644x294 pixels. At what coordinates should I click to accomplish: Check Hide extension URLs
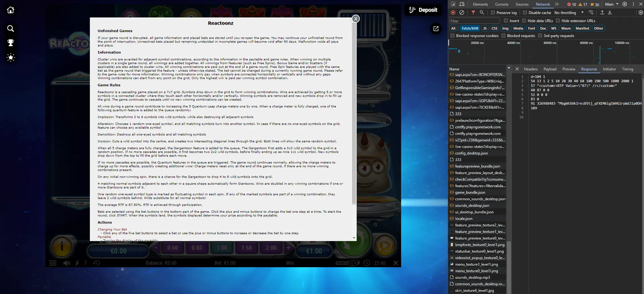[558, 21]
